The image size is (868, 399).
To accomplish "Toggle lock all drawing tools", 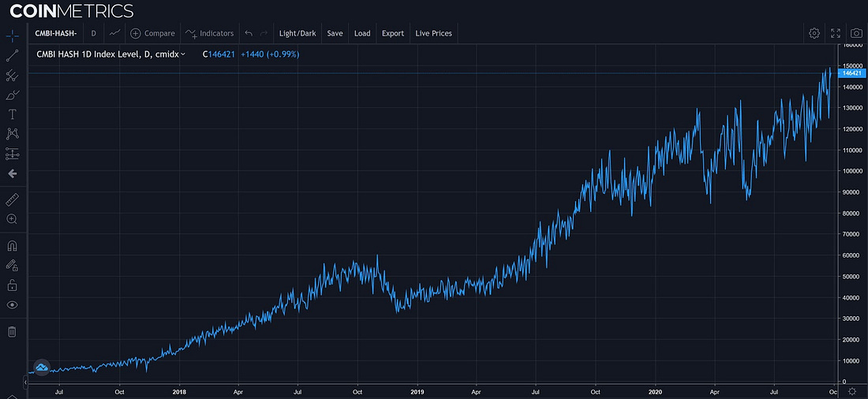I will pos(12,285).
